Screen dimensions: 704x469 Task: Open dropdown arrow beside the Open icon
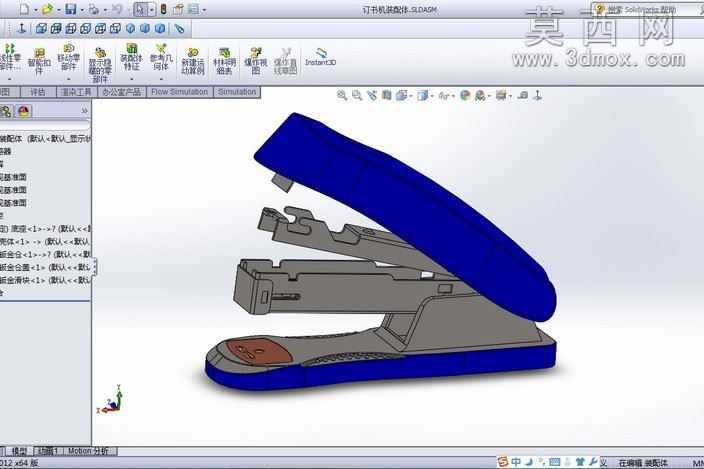[x=58, y=9]
